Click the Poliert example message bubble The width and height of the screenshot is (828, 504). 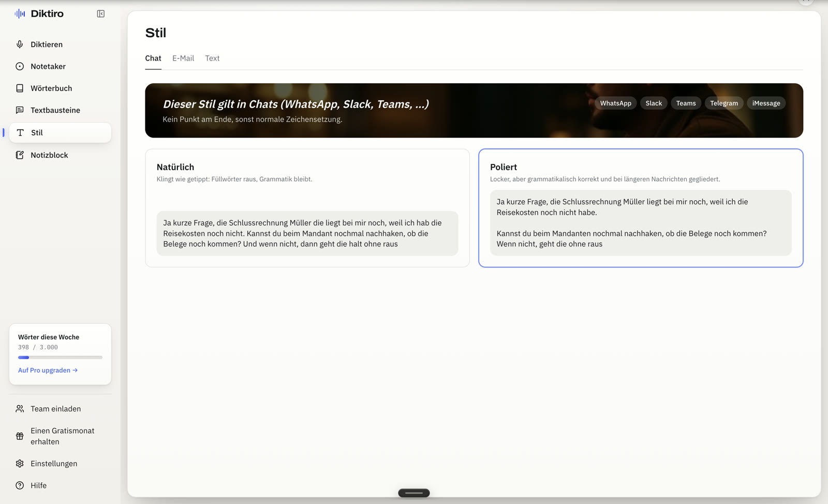click(x=641, y=223)
